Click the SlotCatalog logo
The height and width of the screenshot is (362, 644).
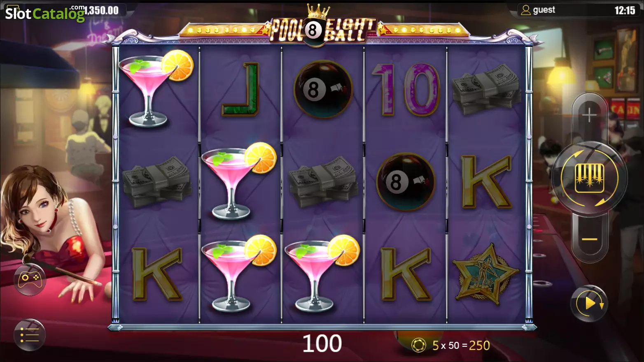[45, 14]
